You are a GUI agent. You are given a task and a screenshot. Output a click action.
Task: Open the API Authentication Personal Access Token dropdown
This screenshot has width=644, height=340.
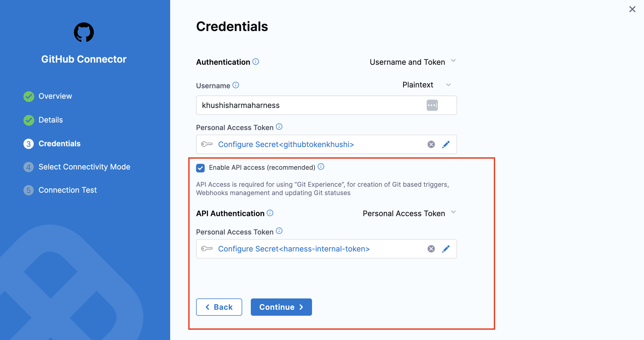[x=409, y=213]
